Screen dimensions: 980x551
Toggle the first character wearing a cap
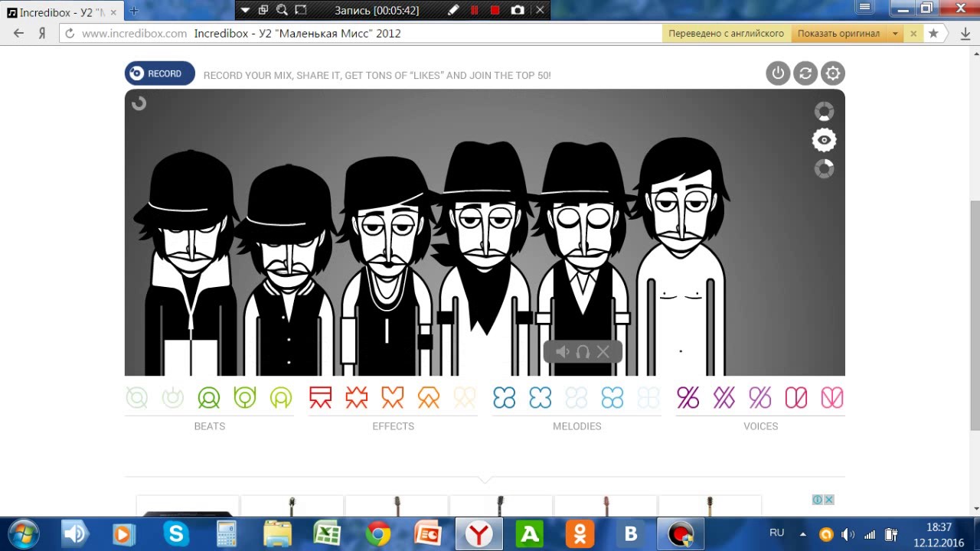[x=188, y=262]
